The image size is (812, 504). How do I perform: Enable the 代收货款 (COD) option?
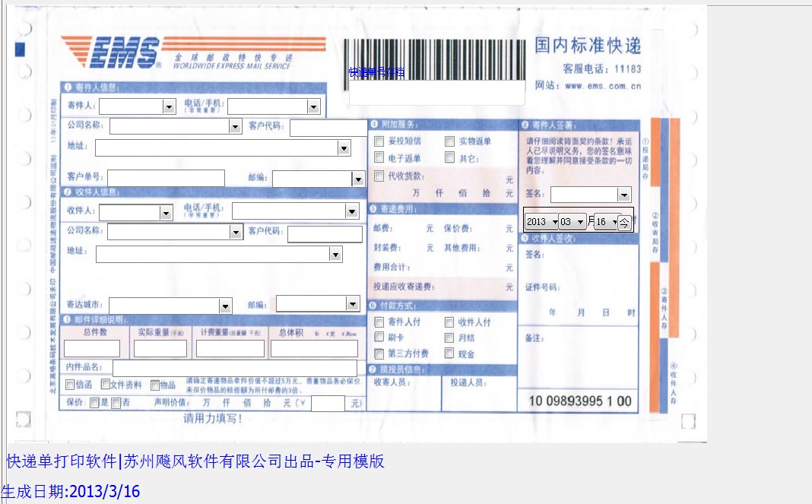[378, 176]
